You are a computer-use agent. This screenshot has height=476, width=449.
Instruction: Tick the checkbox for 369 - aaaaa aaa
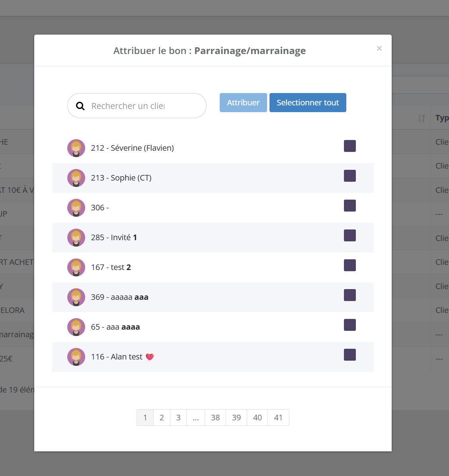coord(349,295)
